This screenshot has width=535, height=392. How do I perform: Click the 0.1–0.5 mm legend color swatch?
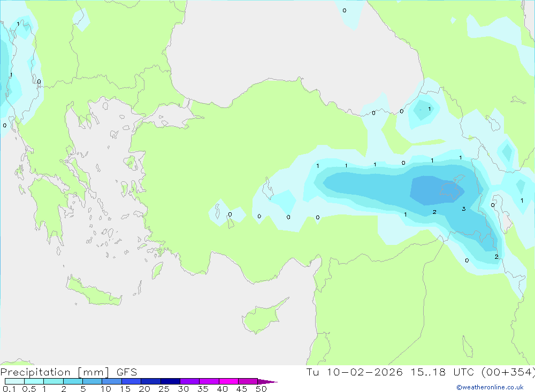coord(14,381)
